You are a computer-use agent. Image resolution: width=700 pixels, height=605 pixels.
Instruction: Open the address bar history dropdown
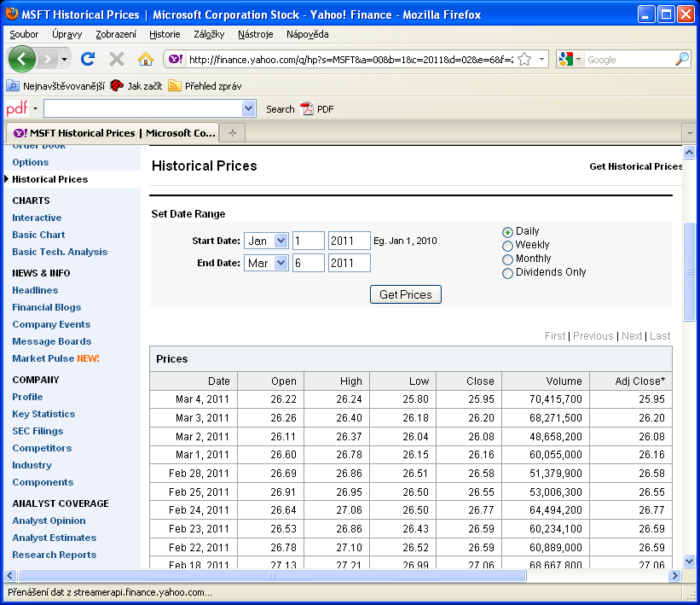(541, 59)
